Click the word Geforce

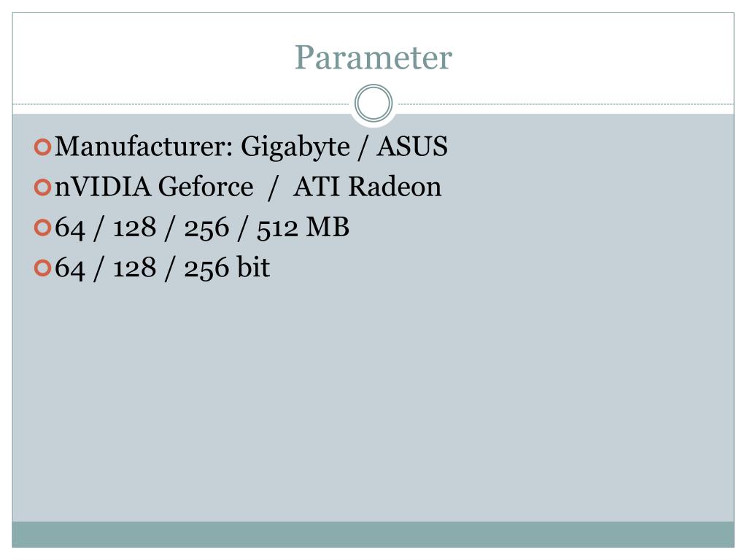pyautogui.click(x=205, y=186)
